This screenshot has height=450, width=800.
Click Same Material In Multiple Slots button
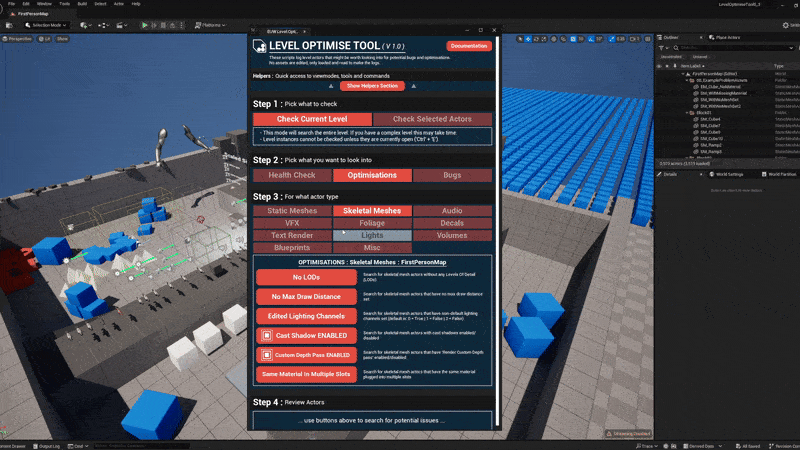(x=306, y=374)
